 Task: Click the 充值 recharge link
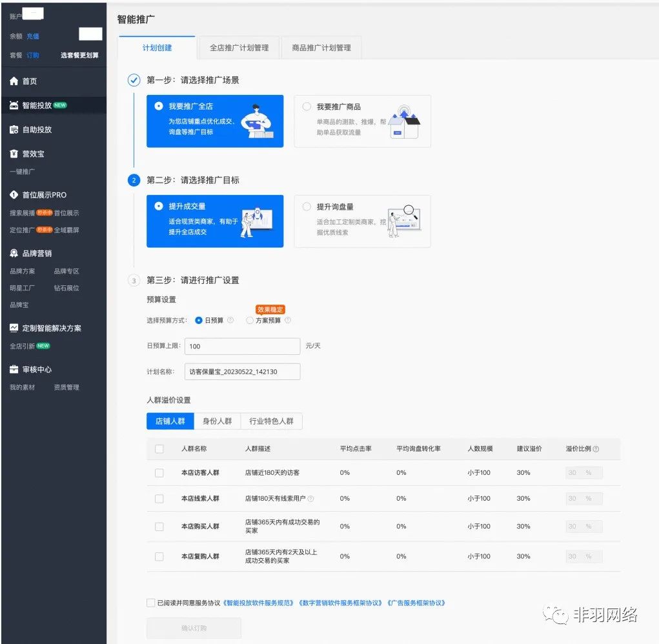(x=33, y=36)
